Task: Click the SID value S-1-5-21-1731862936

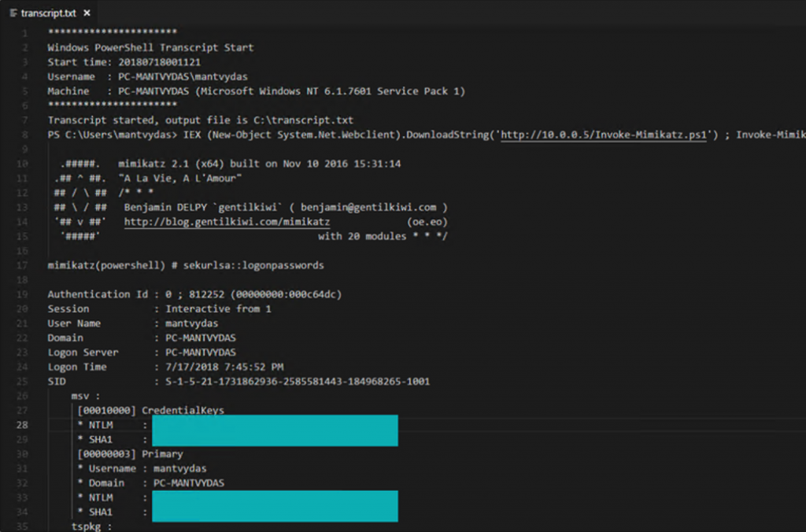Action: click(297, 382)
